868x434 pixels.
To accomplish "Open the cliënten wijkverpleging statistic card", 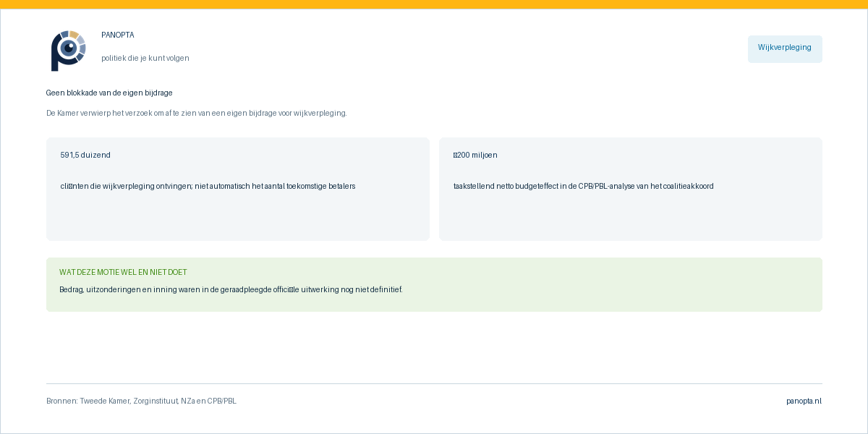I will tap(238, 189).
